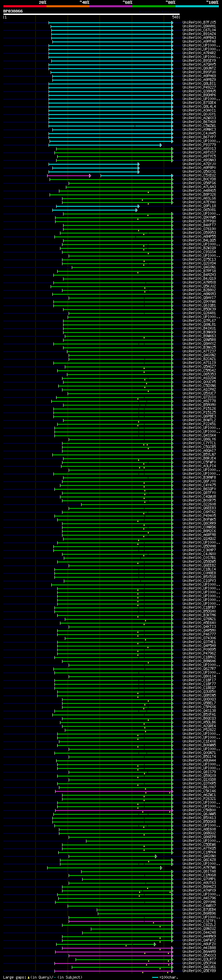Image resolution: width=222 pixels, height=980 pixels.
Task: Select hit UniRef100_A9NKC3
Action: 199,130
